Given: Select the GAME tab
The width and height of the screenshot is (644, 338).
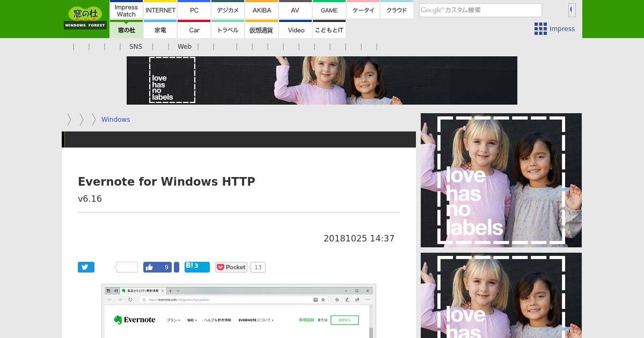Looking at the screenshot, I should click(329, 10).
